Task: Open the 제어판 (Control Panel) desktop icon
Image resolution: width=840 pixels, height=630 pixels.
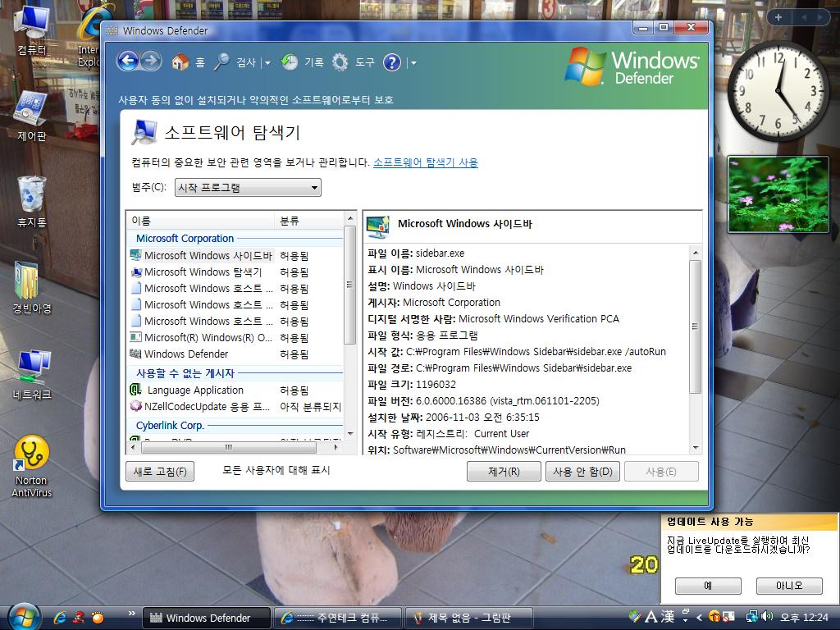Action: tap(31, 116)
